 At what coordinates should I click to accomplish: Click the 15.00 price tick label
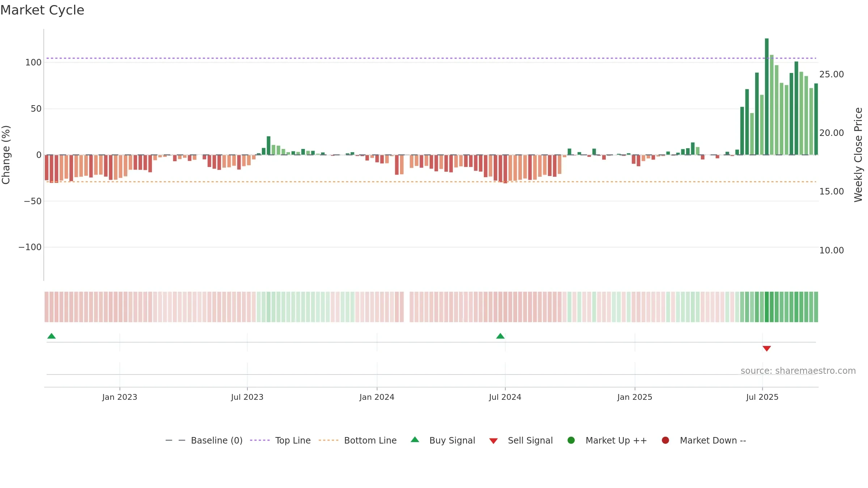coord(831,192)
